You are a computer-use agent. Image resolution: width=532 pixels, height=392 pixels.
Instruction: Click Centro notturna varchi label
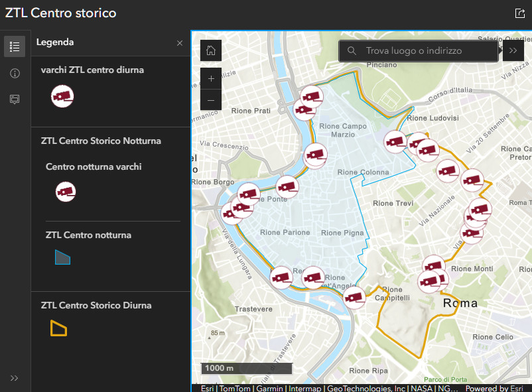[x=94, y=166]
